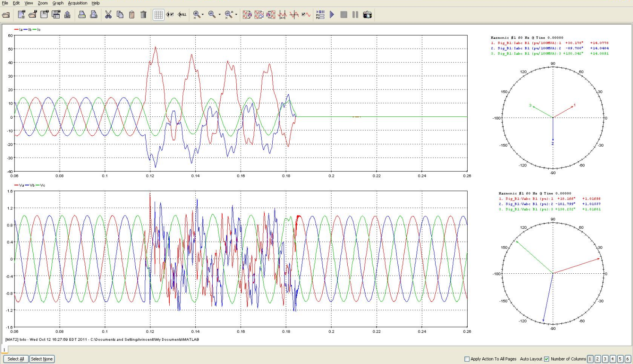Click the current phasor harmonic title text
The height and width of the screenshot is (364, 633).
tap(527, 38)
